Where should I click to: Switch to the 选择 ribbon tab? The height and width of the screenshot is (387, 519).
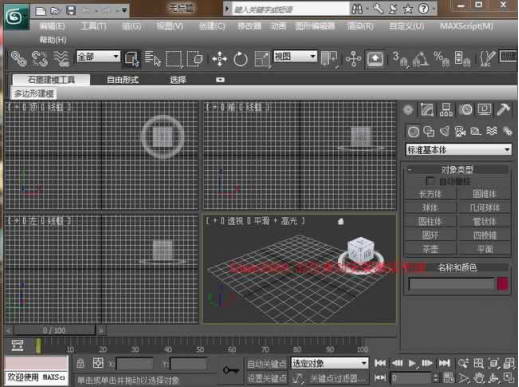click(178, 80)
